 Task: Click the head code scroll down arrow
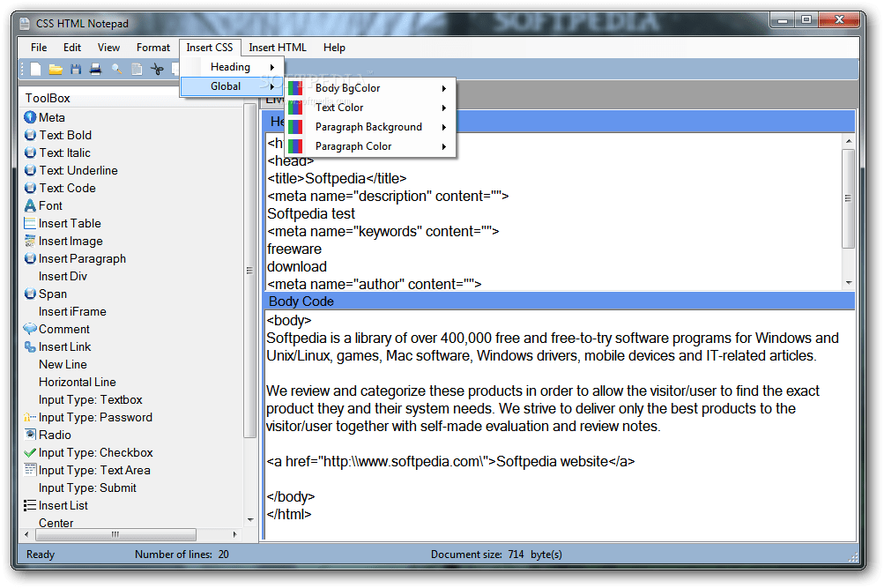click(849, 282)
